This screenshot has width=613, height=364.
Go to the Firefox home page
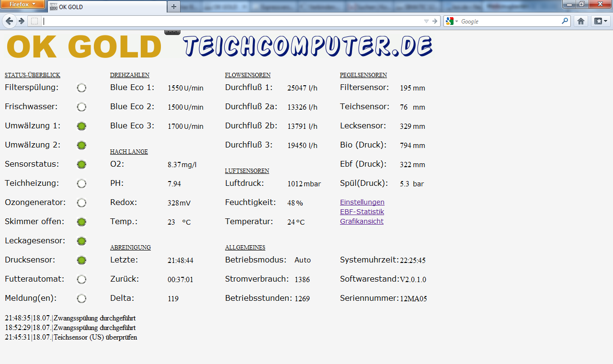(581, 21)
